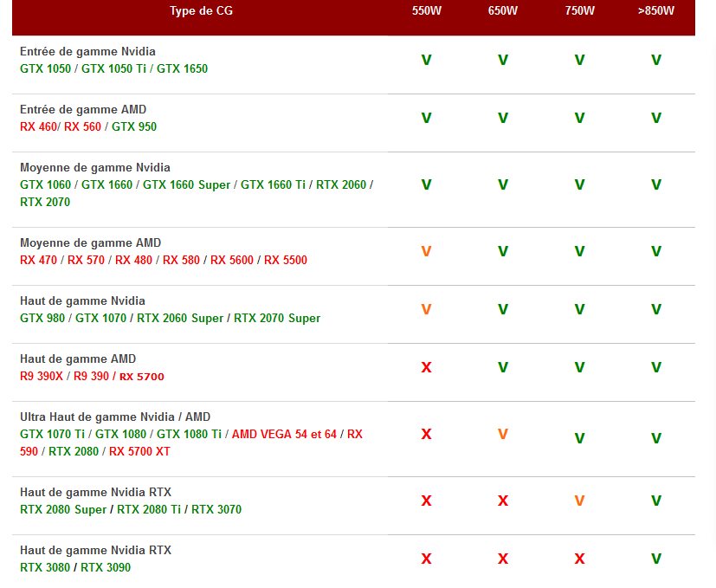Click the orange V in the Ultra Haut de gamme row at 650W

[503, 435]
